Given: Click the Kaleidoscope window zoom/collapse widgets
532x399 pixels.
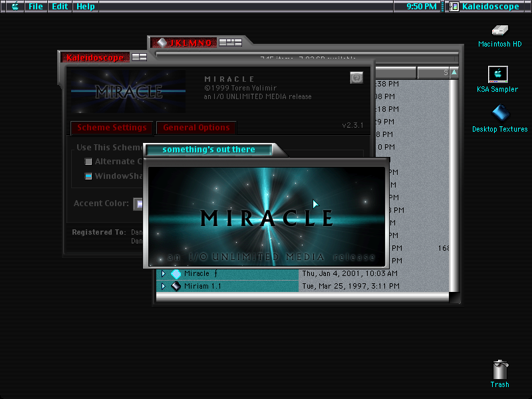Looking at the screenshot, I should [139, 57].
